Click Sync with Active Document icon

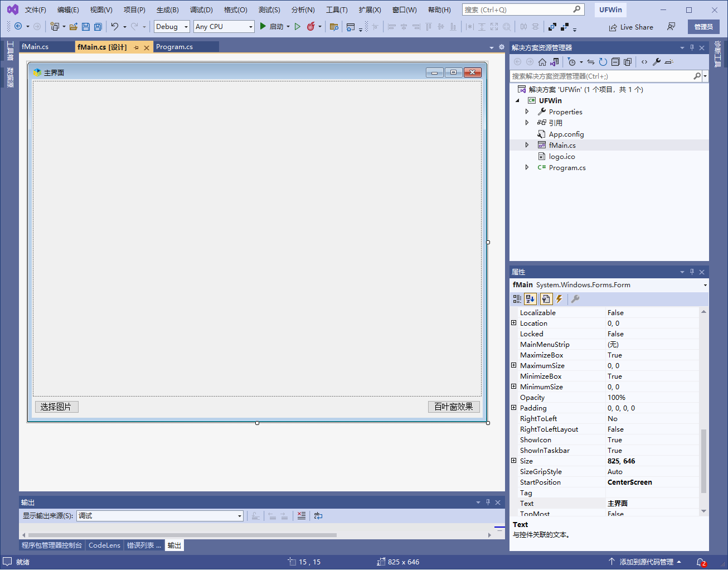(591, 62)
